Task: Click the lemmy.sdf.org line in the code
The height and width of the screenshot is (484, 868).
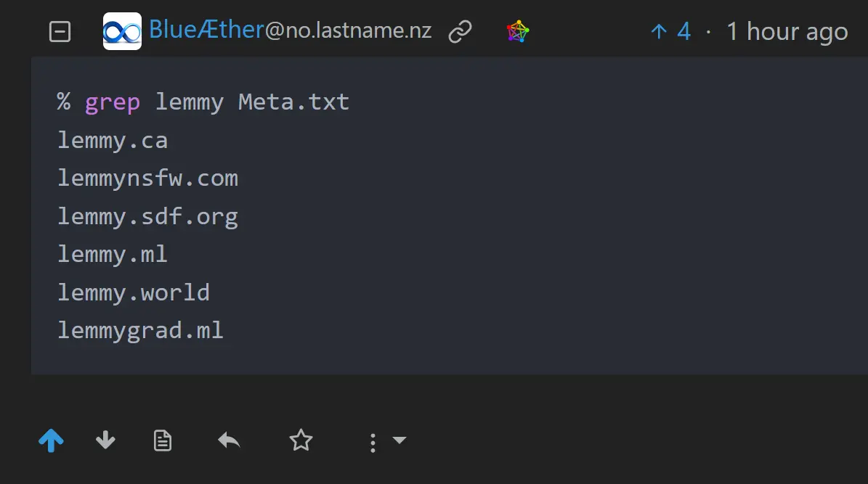Action: tap(147, 217)
